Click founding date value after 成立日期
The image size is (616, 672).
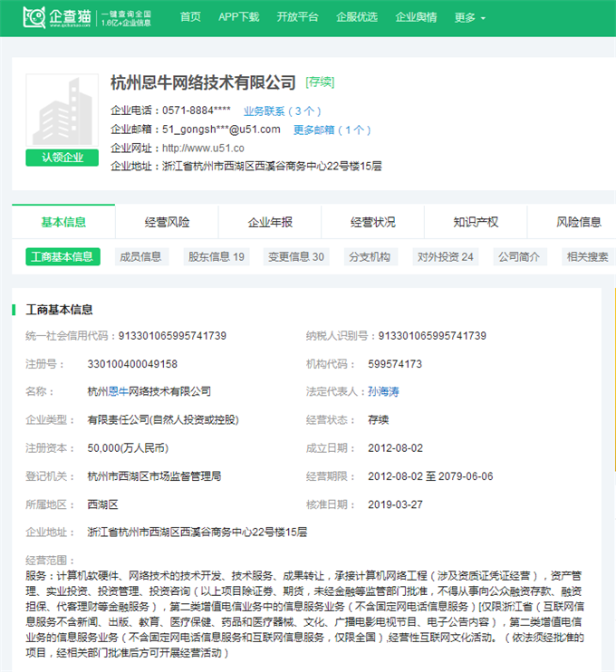(395, 448)
